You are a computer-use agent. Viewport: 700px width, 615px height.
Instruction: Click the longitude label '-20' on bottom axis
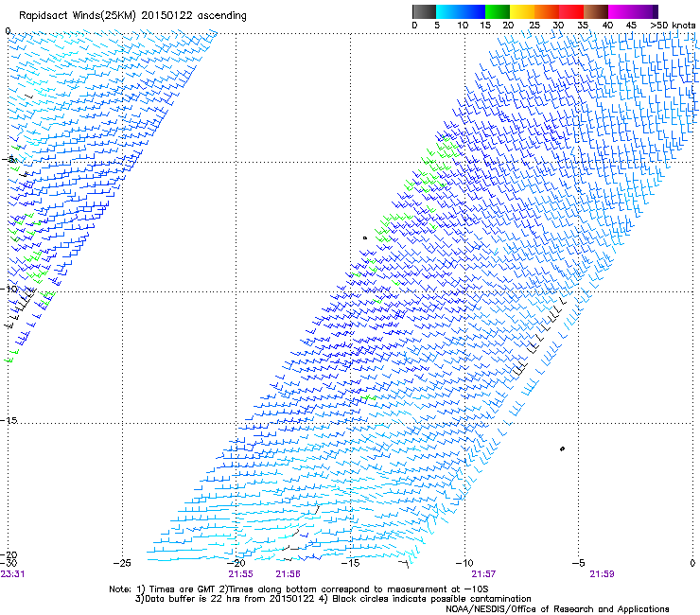click(236, 563)
